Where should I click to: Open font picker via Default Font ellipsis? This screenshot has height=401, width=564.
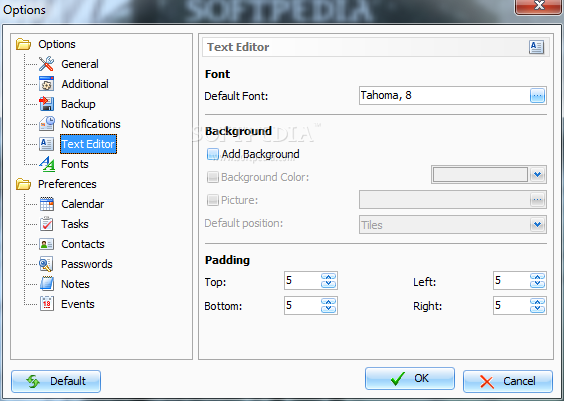point(537,96)
